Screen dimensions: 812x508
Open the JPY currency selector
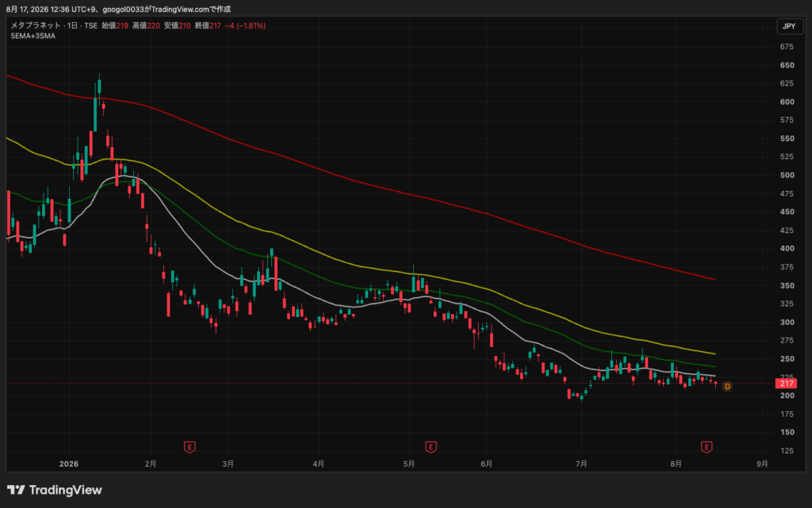789,26
